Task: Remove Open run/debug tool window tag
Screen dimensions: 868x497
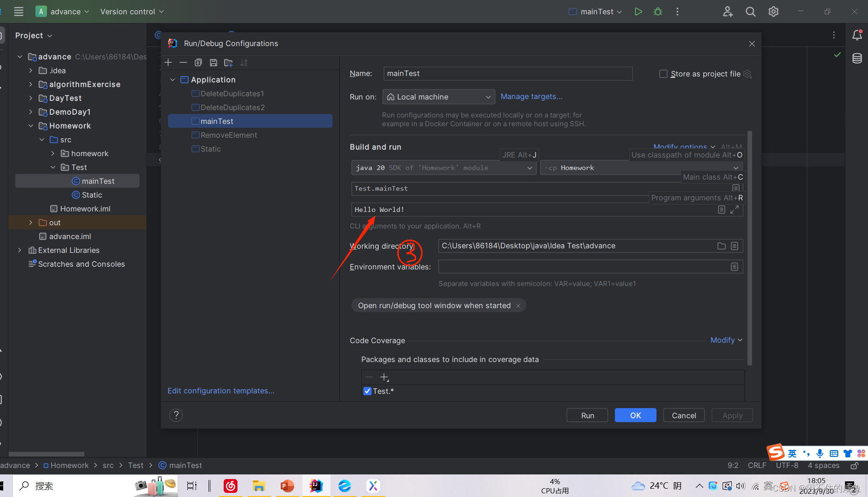Action: click(518, 305)
